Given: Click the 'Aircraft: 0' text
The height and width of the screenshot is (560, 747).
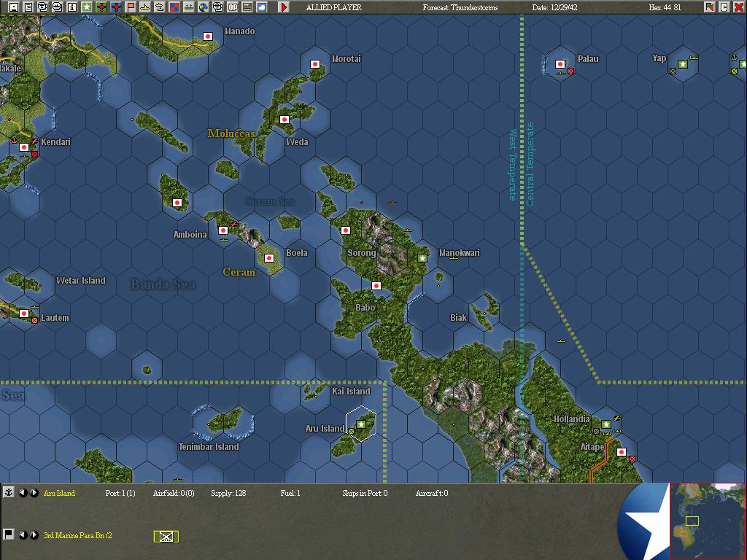Looking at the screenshot, I should [x=432, y=493].
